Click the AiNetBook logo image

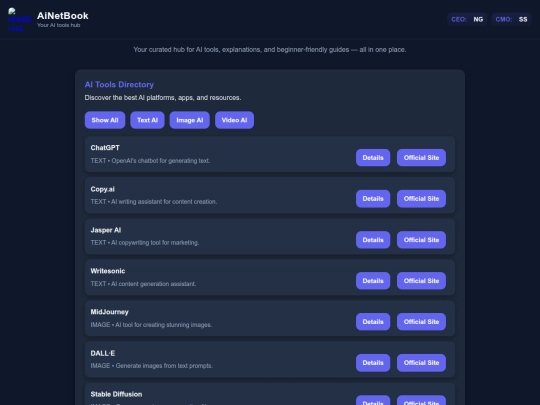click(20, 20)
